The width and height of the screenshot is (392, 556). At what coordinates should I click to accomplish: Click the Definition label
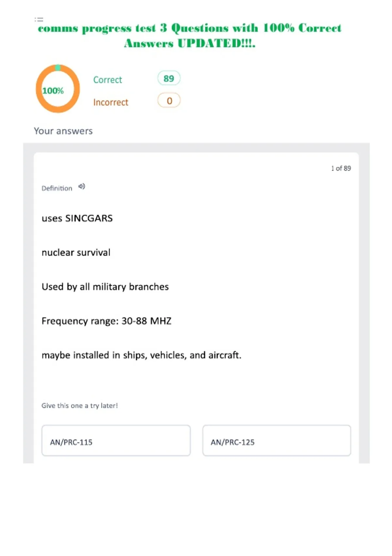tap(57, 188)
